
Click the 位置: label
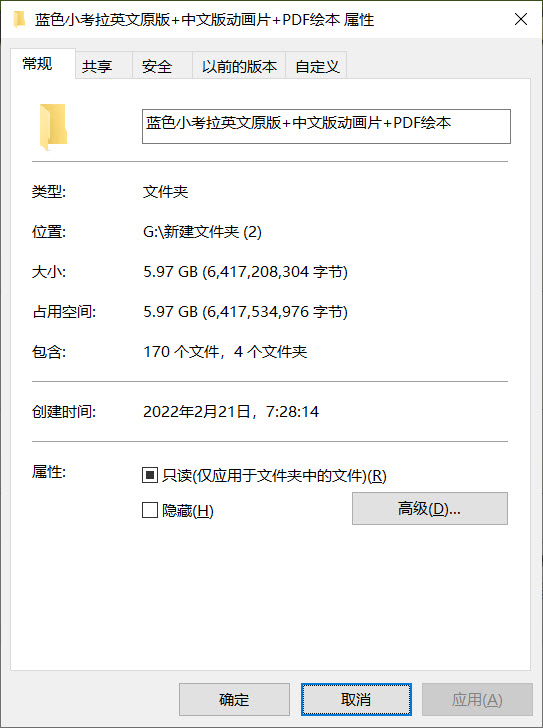(x=49, y=231)
